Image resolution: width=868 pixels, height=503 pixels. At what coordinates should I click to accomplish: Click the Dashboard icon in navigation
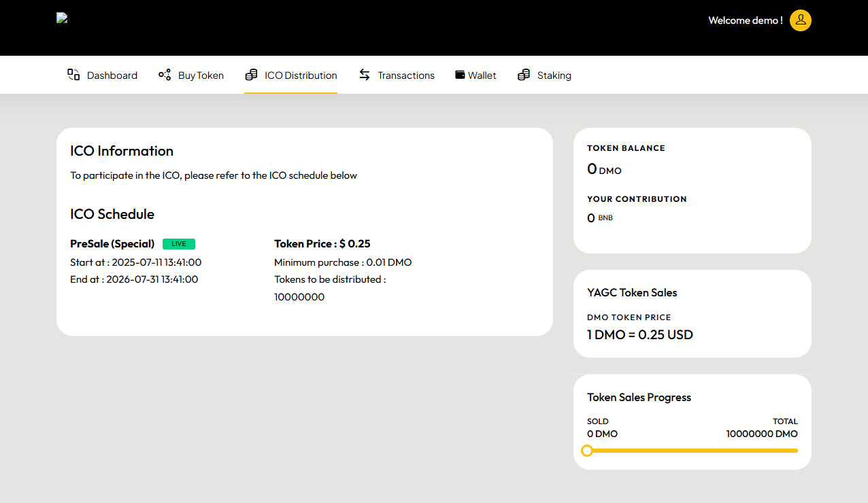point(73,75)
